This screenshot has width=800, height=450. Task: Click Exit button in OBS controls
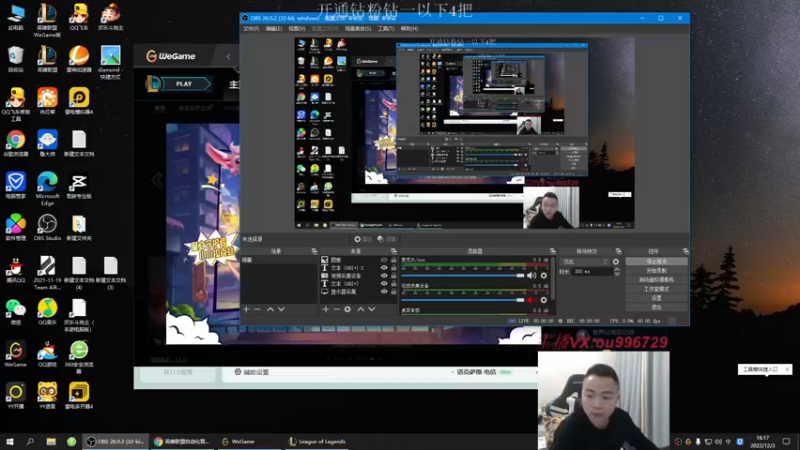point(657,307)
